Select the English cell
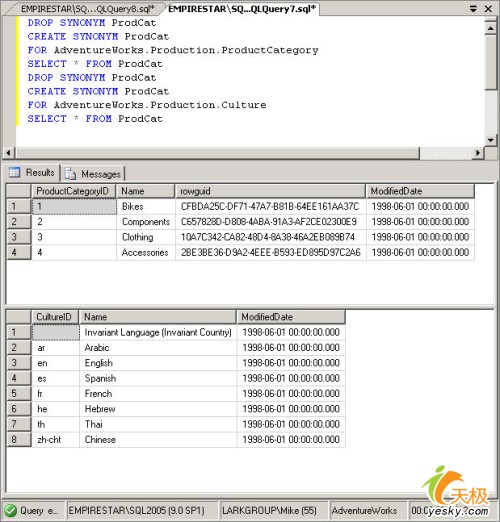The height and width of the screenshot is (522, 500). click(x=158, y=363)
